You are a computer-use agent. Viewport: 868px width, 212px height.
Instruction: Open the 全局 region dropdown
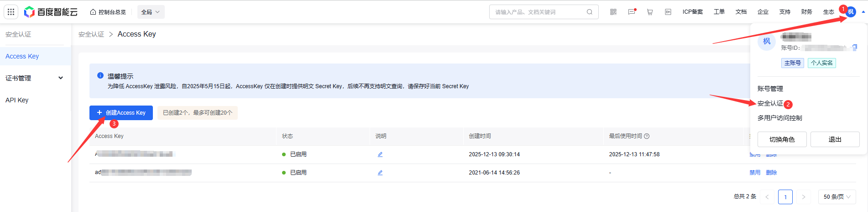point(151,12)
